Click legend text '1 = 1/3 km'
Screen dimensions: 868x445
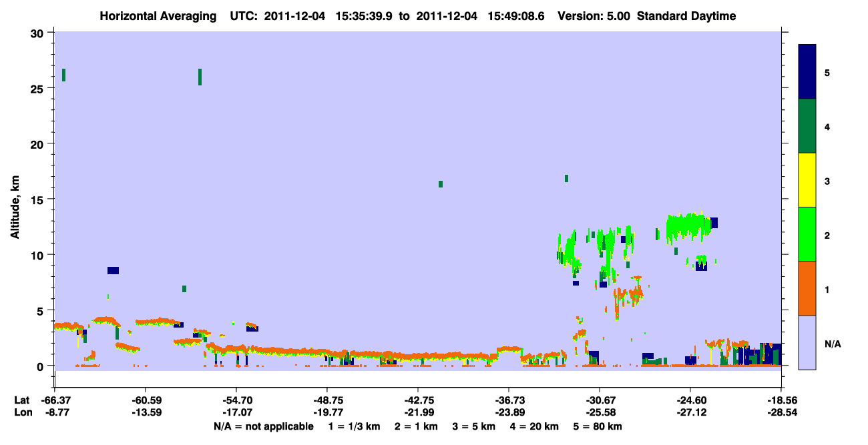point(355,426)
